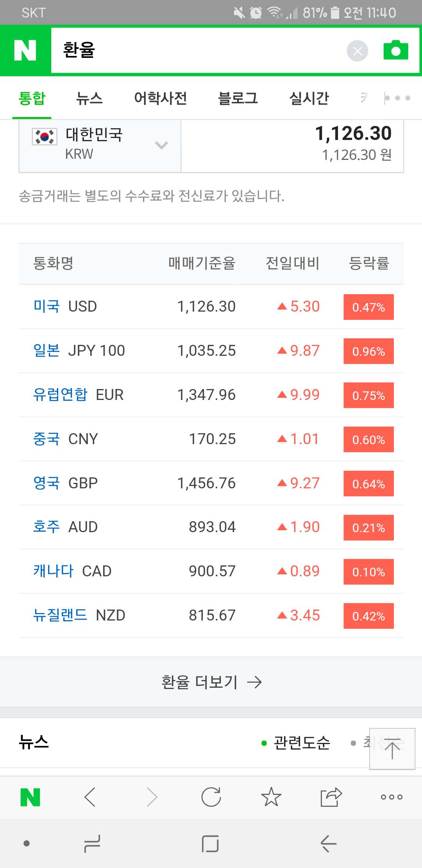
Task: Open the three-circle more menu in the bottom toolbar
Action: pos(391,797)
